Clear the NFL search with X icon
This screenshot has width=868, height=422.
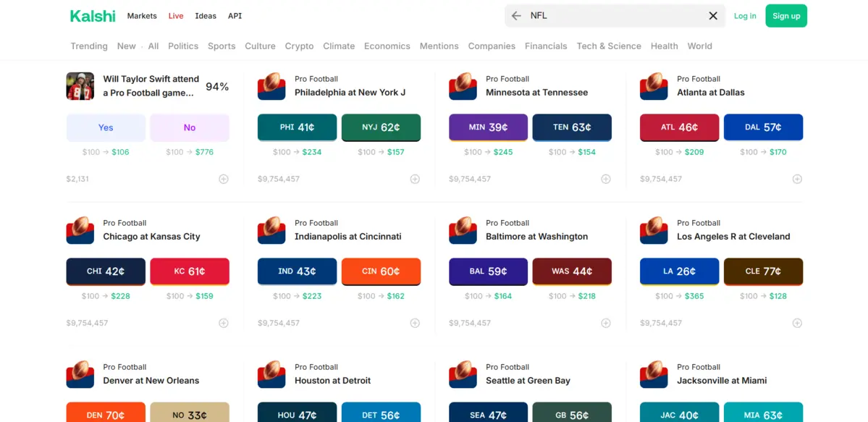click(713, 16)
